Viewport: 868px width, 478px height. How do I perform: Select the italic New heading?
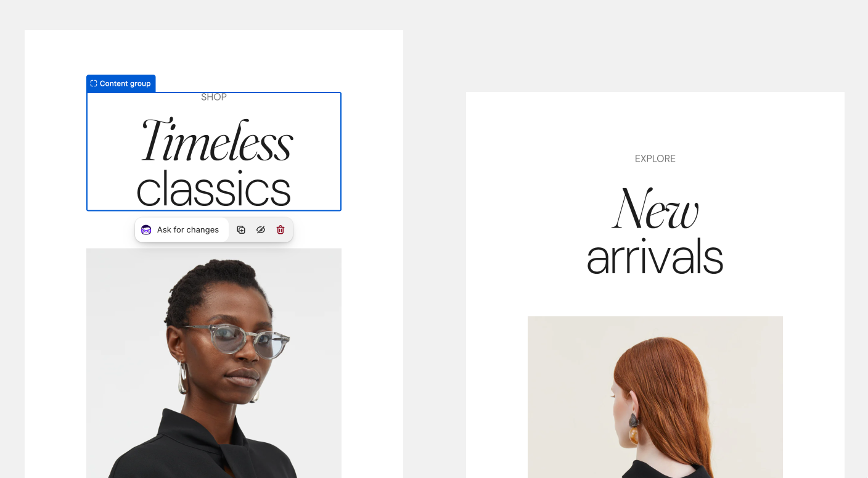coord(655,208)
